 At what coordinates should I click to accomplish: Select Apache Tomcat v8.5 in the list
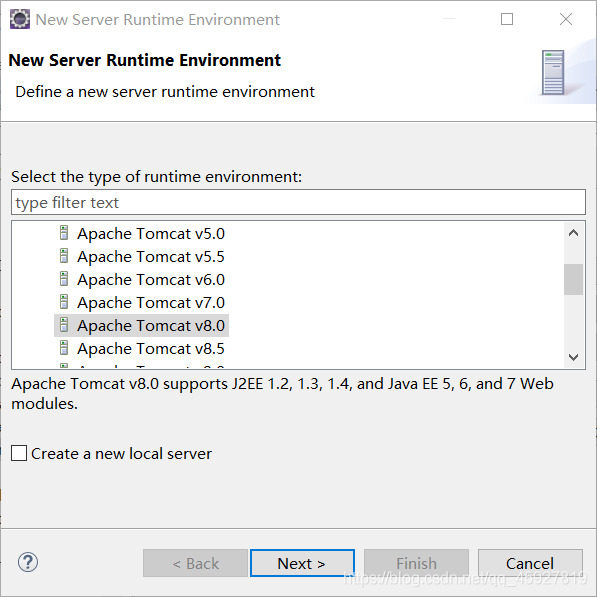coord(151,348)
